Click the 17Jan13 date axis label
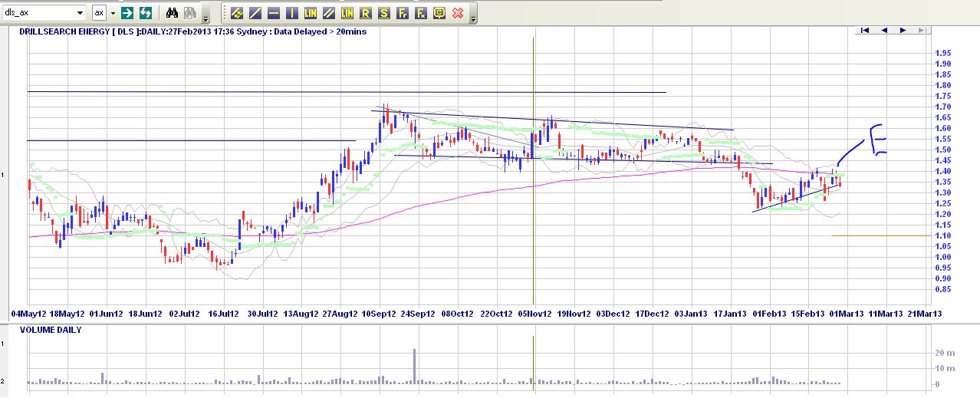This screenshot has height=398, width=980. tap(730, 314)
